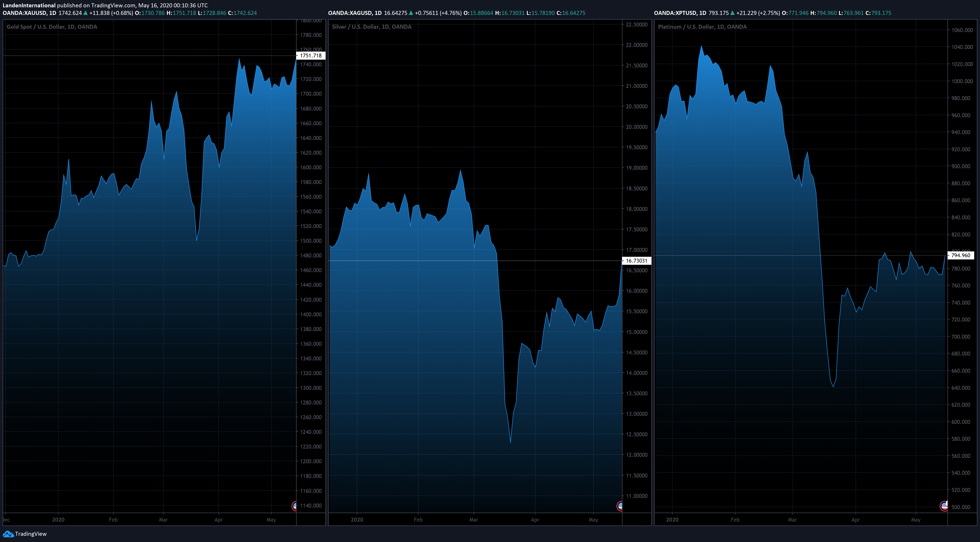Click the flag icon in Silver chart corner
980x542 pixels.
click(619, 506)
